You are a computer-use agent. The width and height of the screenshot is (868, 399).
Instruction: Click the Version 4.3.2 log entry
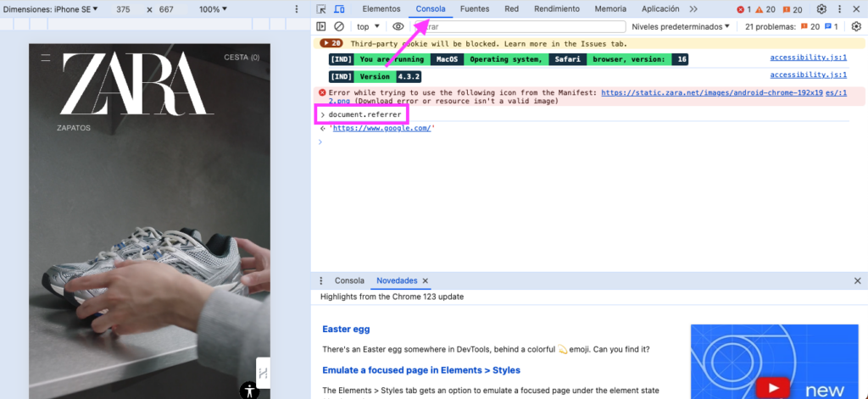coord(375,76)
